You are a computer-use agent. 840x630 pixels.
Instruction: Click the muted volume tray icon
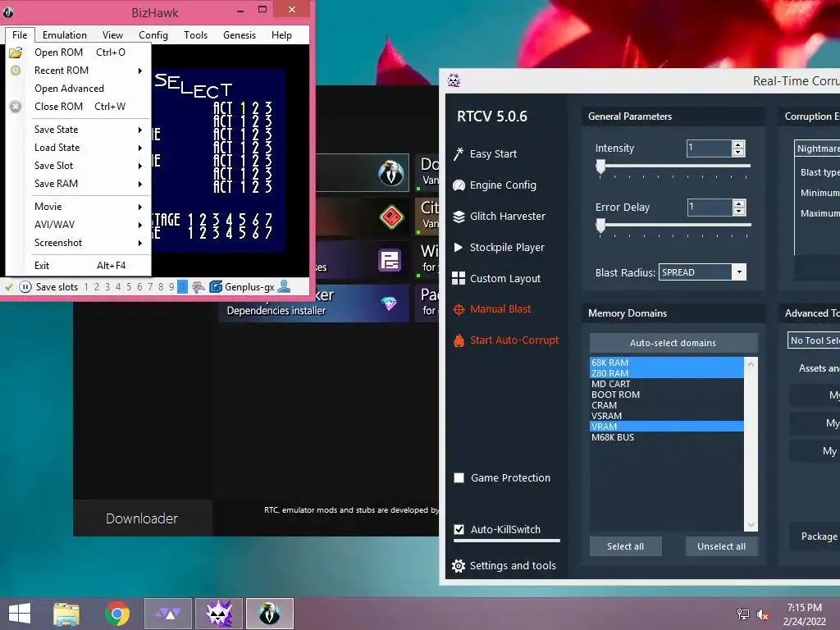763,614
